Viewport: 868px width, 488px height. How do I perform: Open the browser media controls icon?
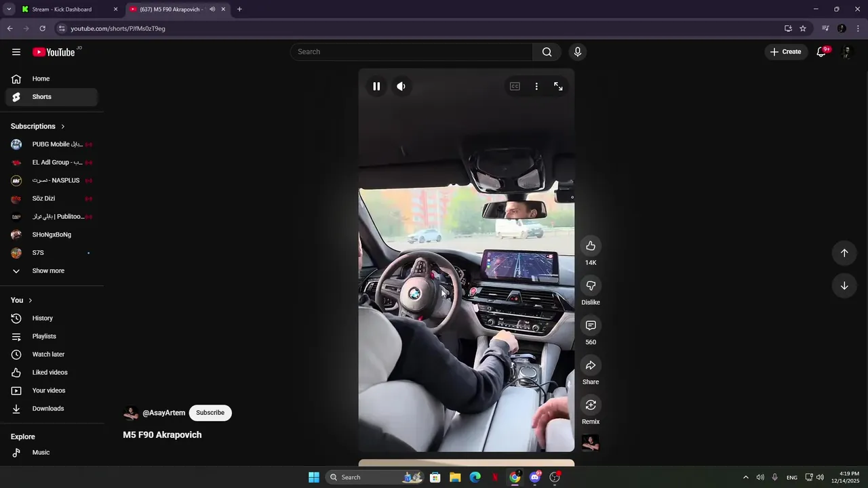[x=825, y=28]
